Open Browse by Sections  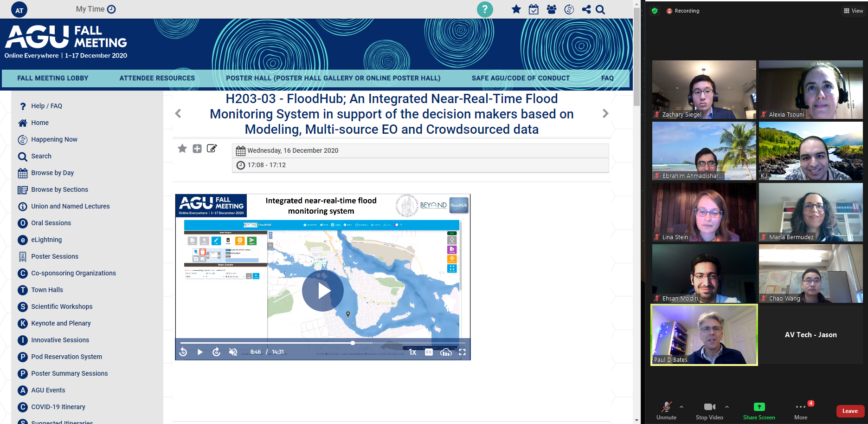(x=59, y=189)
